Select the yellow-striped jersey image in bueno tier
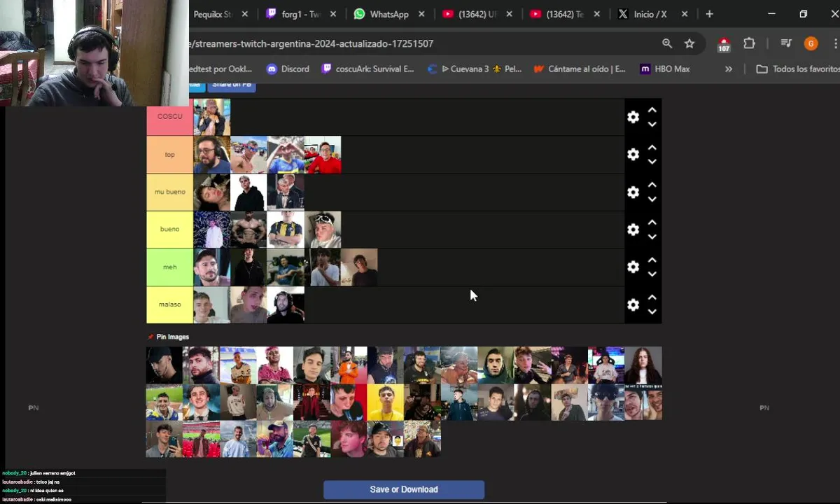The width and height of the screenshot is (840, 504). point(286,230)
